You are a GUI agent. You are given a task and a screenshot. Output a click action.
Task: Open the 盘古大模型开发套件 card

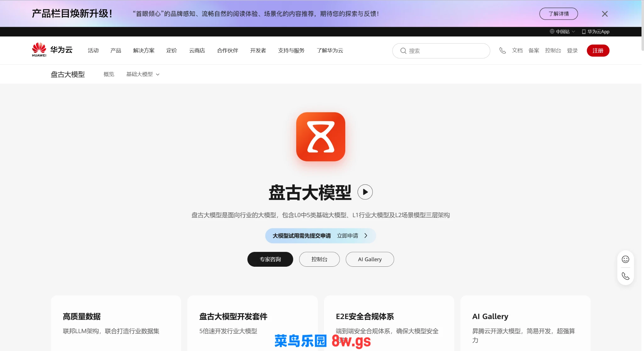click(x=253, y=323)
